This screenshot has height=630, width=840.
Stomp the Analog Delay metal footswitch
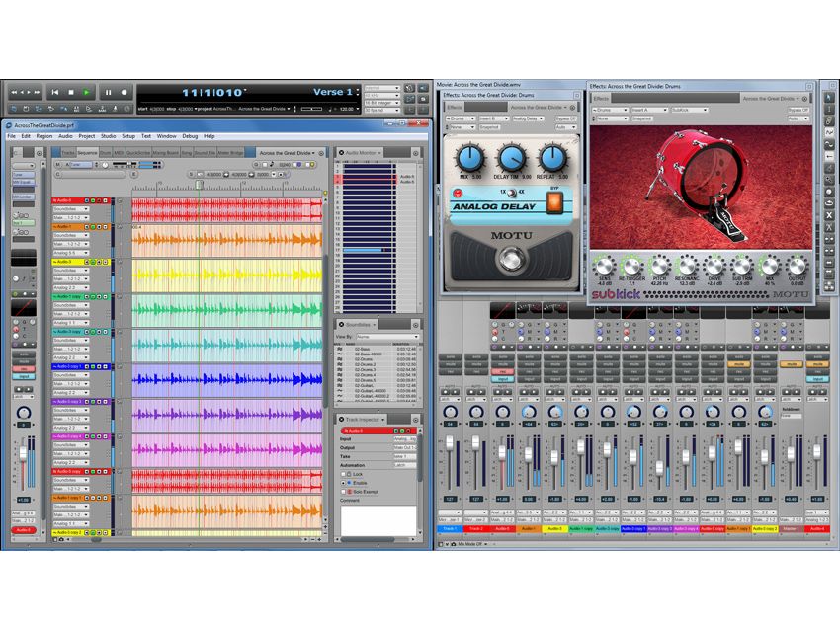tap(511, 258)
